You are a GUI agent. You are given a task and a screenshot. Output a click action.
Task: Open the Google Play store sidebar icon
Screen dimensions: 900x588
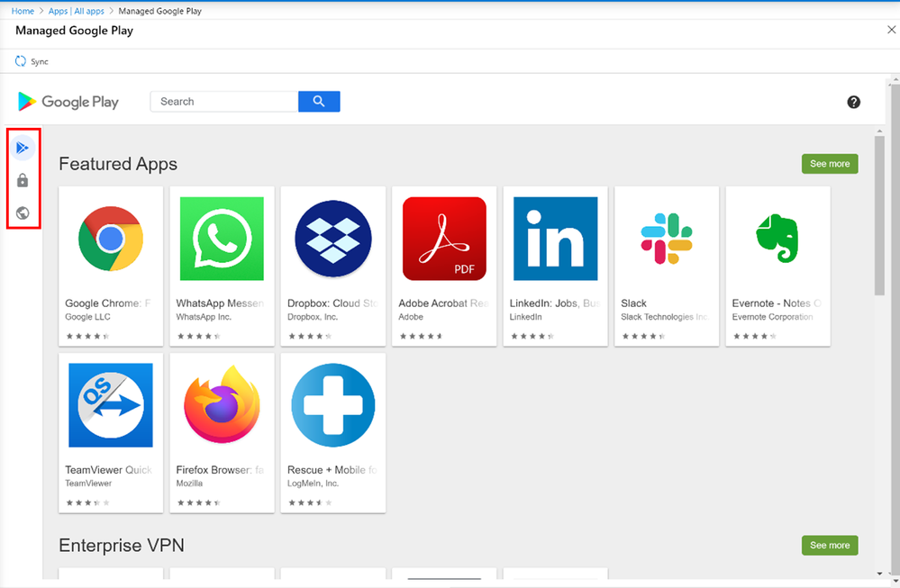tap(23, 148)
